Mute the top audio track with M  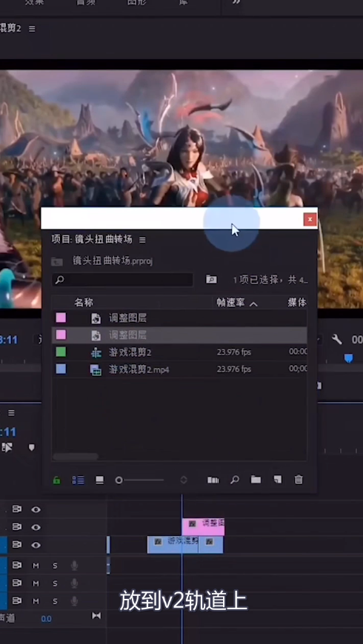(x=36, y=566)
